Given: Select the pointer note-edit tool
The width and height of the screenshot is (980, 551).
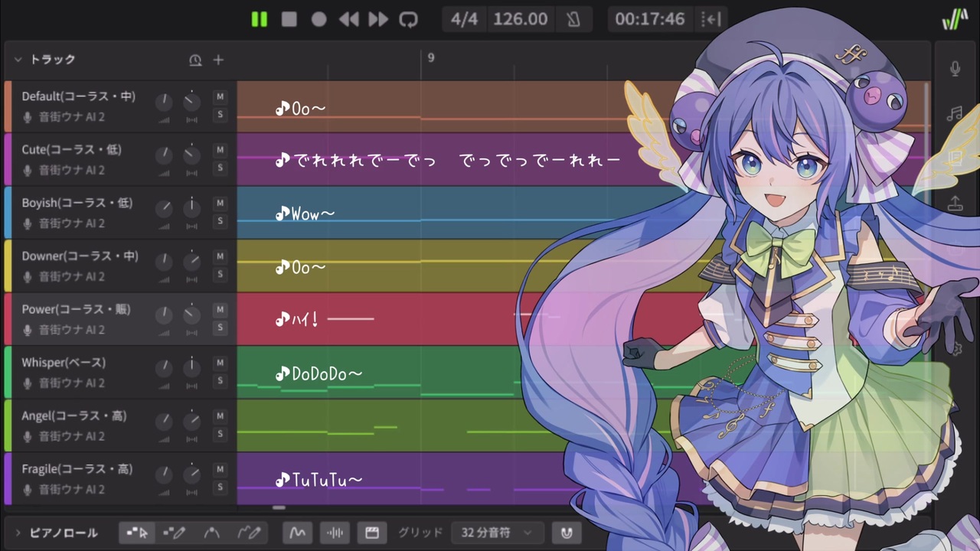Looking at the screenshot, I should (x=138, y=533).
